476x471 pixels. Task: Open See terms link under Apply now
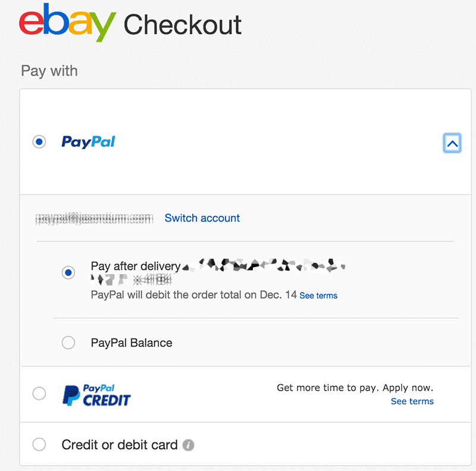pos(412,401)
